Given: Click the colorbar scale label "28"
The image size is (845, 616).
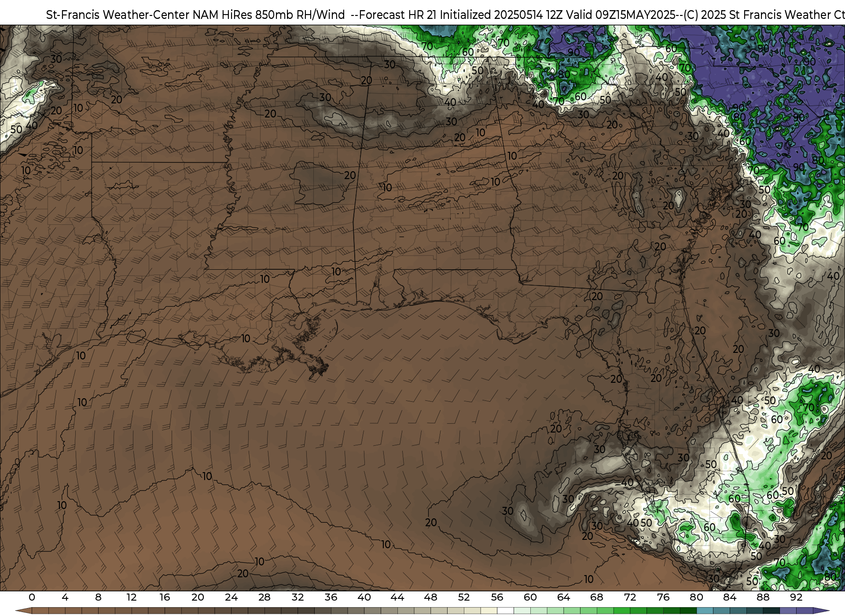Looking at the screenshot, I should click(x=265, y=597).
